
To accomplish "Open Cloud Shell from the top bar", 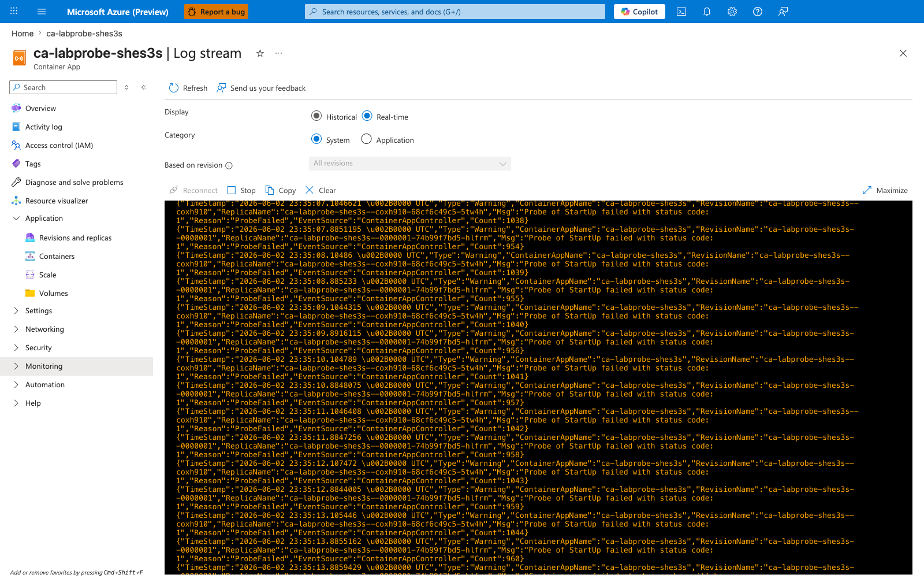I will (x=681, y=12).
